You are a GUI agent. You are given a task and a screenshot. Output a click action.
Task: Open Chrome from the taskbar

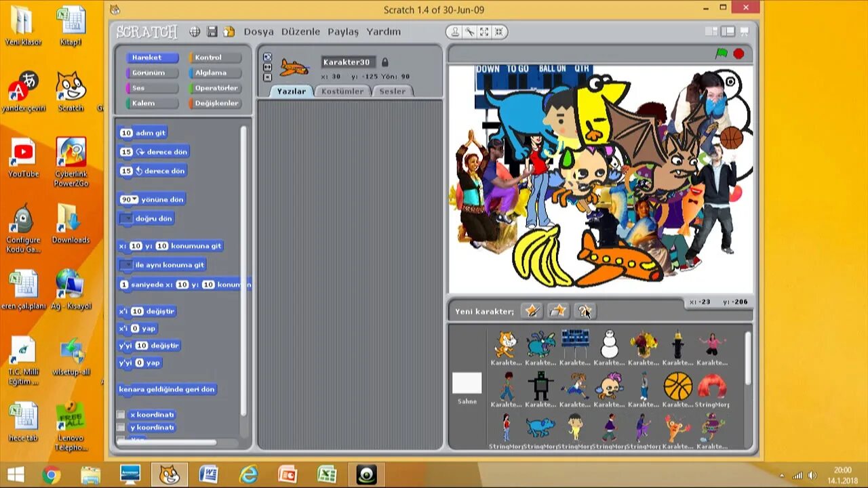click(51, 474)
